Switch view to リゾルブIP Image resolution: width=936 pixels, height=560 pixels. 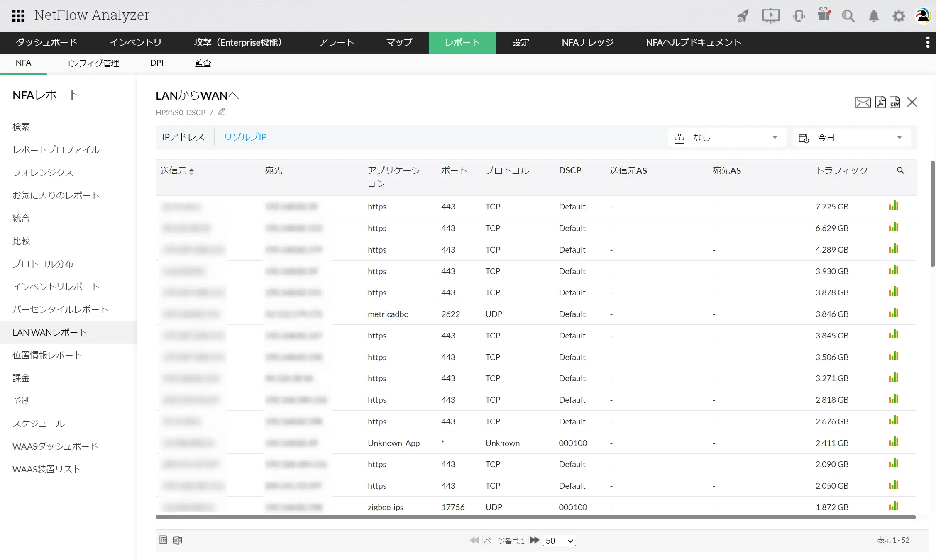(245, 137)
